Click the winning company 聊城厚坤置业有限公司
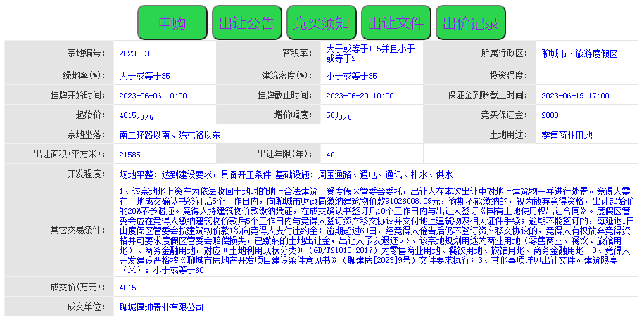Image resolution: width=644 pixels, height=322 pixels. (x=161, y=307)
